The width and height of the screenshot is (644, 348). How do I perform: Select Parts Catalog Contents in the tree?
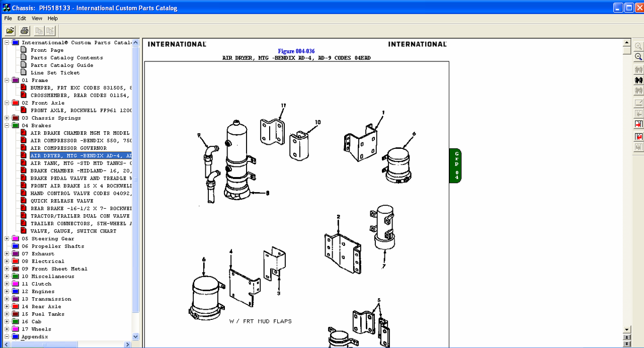click(67, 58)
